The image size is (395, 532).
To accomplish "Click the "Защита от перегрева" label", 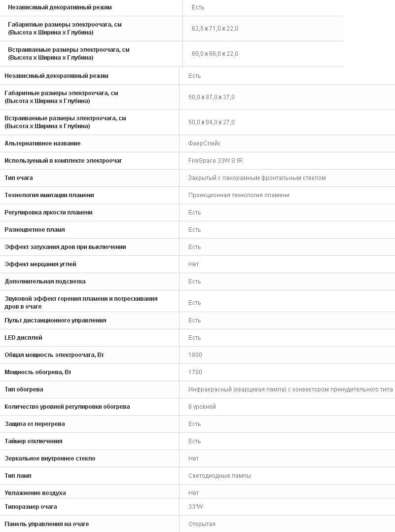I will pos(35,424).
